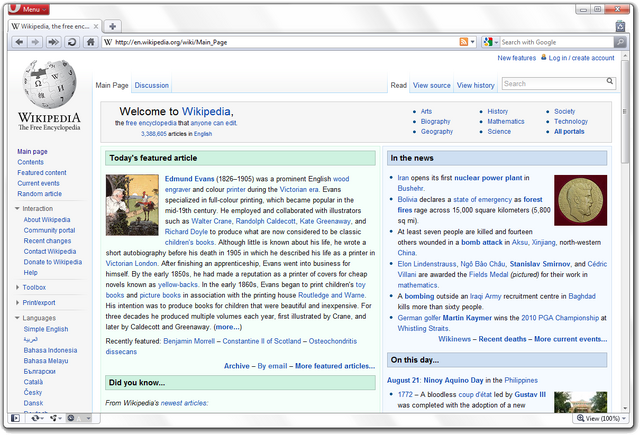
Task: Click the Wikipedia globe logo
Action: 49,84
